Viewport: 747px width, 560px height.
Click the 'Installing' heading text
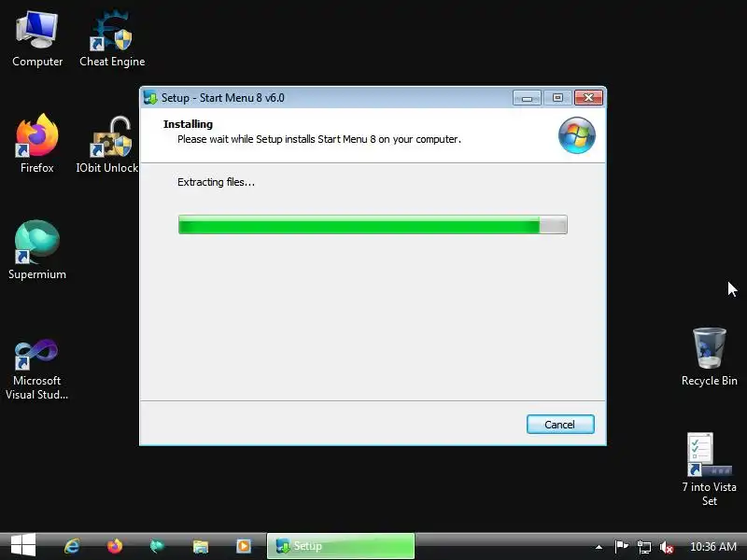pos(188,124)
